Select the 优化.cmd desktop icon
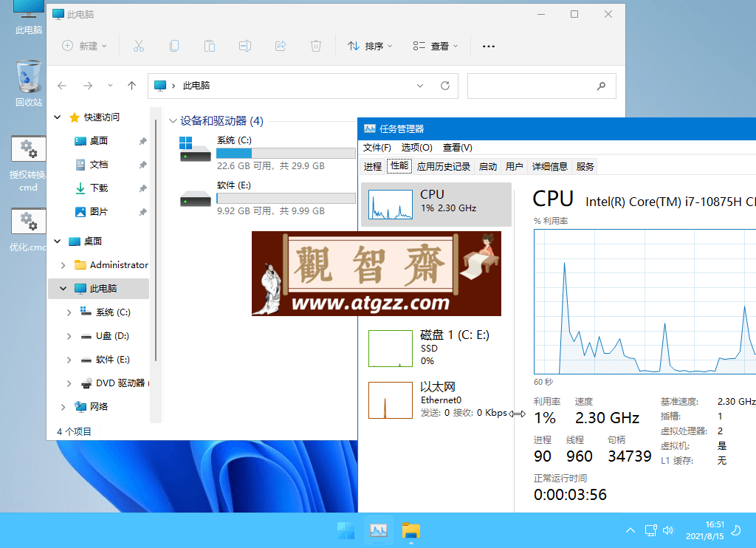 (x=28, y=230)
